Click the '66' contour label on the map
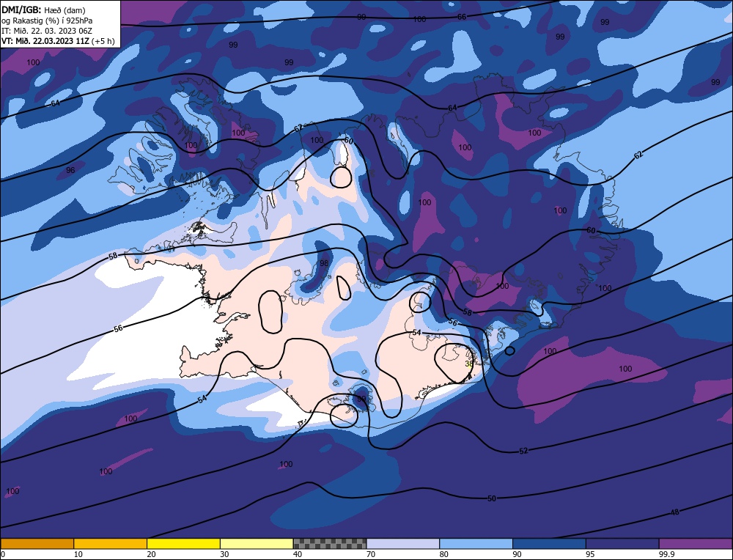The image size is (733, 560). pyautogui.click(x=462, y=17)
